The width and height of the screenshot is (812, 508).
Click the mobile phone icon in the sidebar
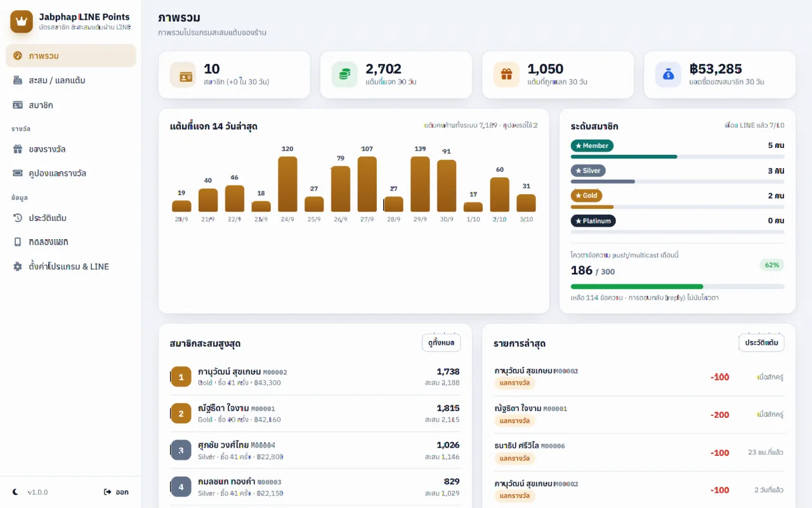point(18,242)
